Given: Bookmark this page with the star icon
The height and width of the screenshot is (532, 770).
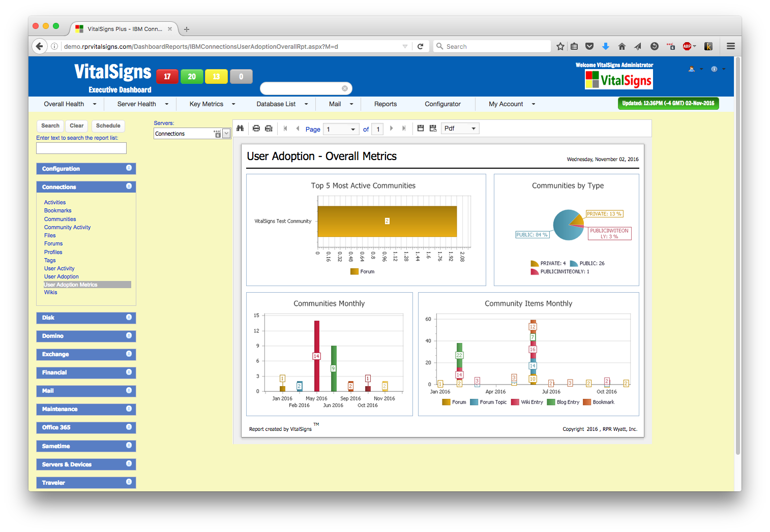Looking at the screenshot, I should point(560,46).
